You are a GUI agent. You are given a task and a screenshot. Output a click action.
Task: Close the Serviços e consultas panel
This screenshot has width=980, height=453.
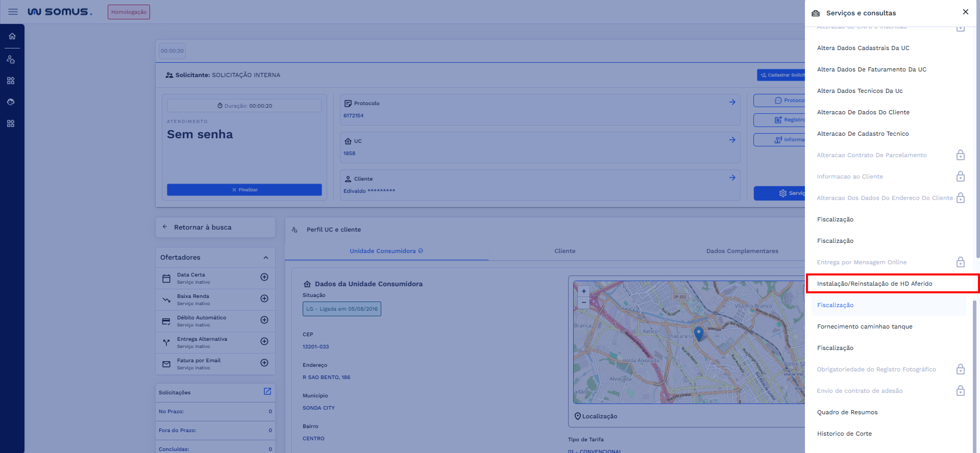pyautogui.click(x=965, y=12)
